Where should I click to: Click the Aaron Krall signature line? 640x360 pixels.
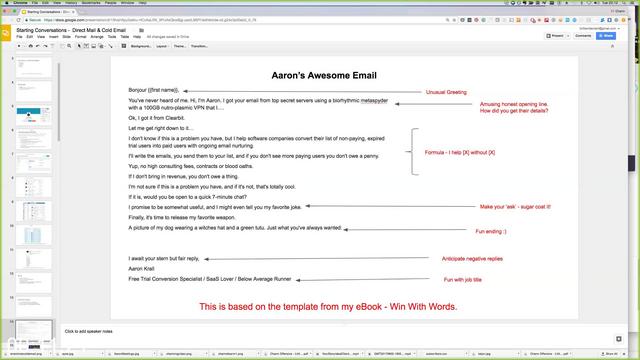click(141, 269)
